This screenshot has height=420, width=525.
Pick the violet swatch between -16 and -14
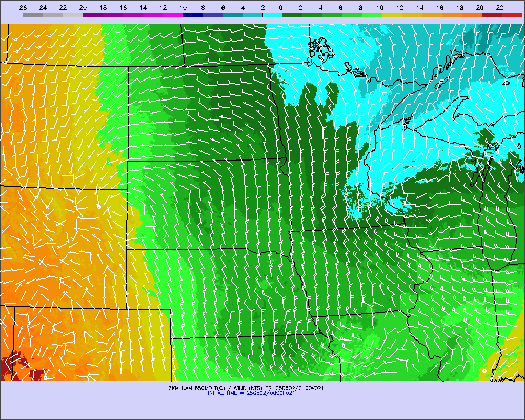133,15
